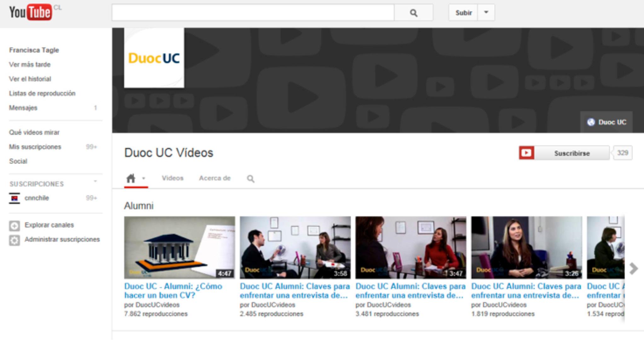Open Administrar suscripciones
The width and height of the screenshot is (644, 340).
click(x=62, y=239)
